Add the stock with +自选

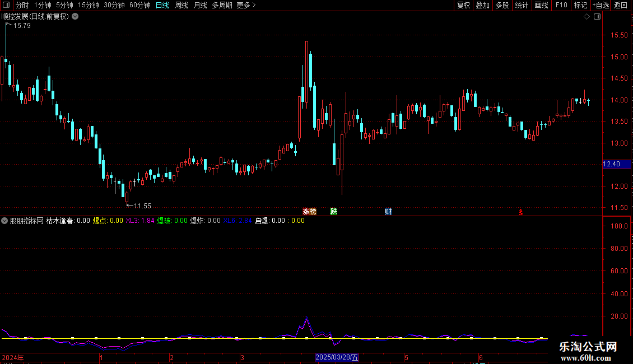pyautogui.click(x=601, y=5)
